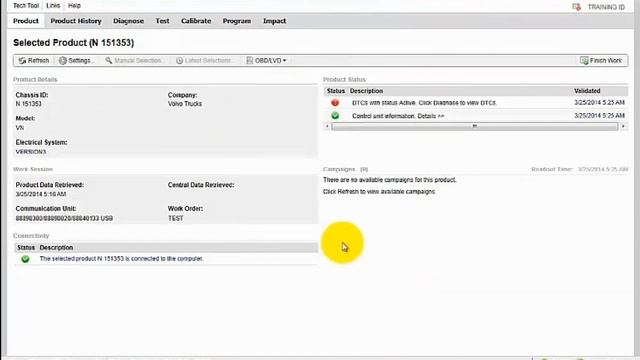Viewport: 640px width, 360px height.
Task: Click the Finish Work icon
Action: (584, 60)
